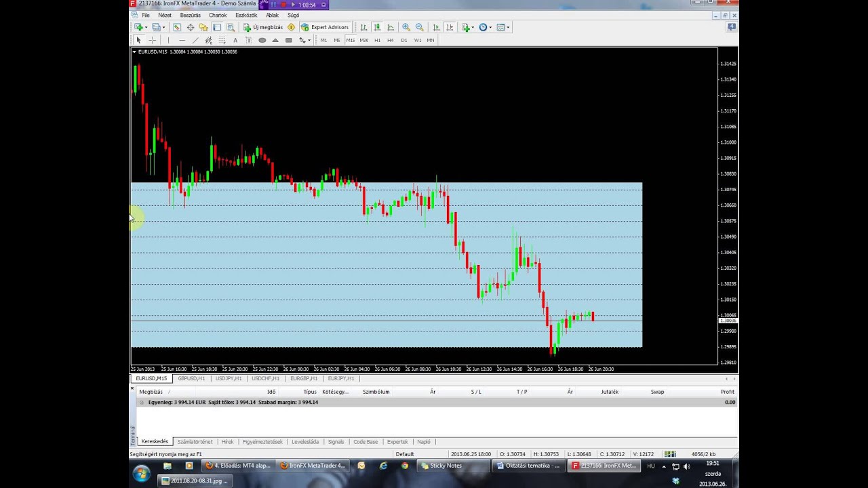Switch timeframe to M5
The height and width of the screenshot is (488, 868).
coord(337,40)
